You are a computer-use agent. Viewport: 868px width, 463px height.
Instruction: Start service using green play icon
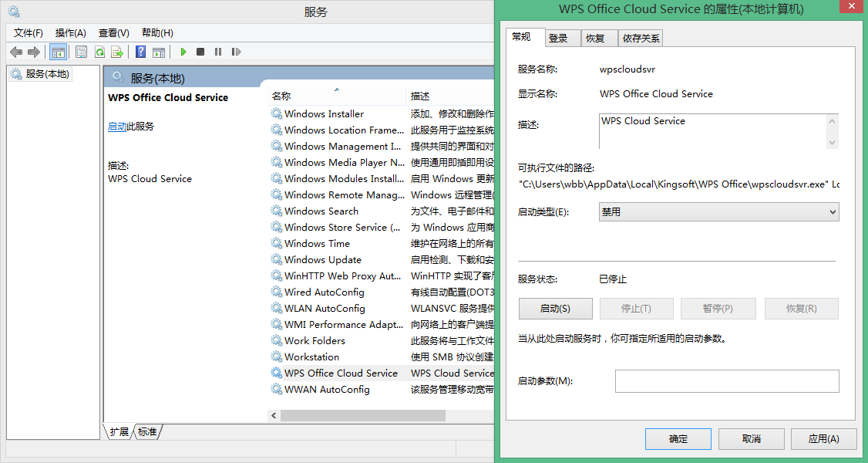[x=183, y=52]
